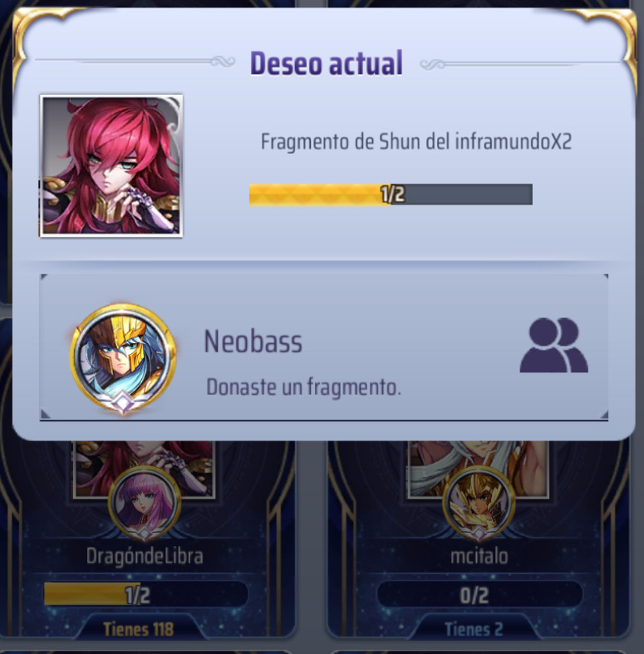Viewport: 644px width, 654px height.
Task: Select the Shun del inframundo fragment portrait
Action: pos(111,166)
